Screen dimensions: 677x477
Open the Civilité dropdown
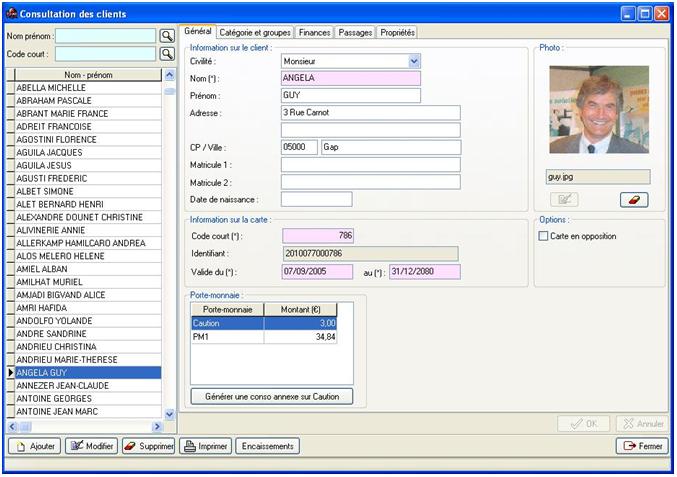[x=414, y=61]
